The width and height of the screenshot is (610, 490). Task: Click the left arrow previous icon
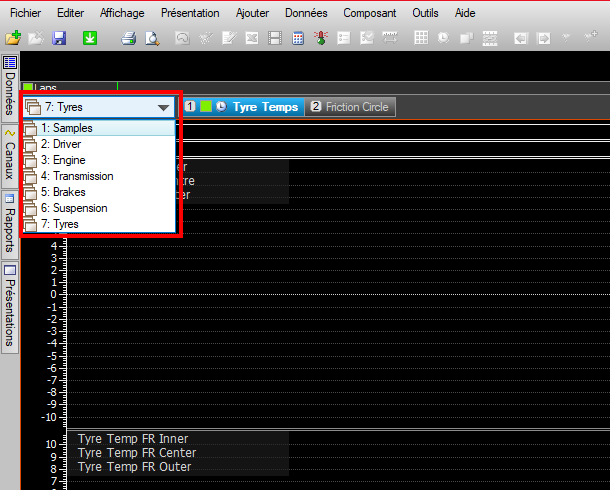coord(521,38)
